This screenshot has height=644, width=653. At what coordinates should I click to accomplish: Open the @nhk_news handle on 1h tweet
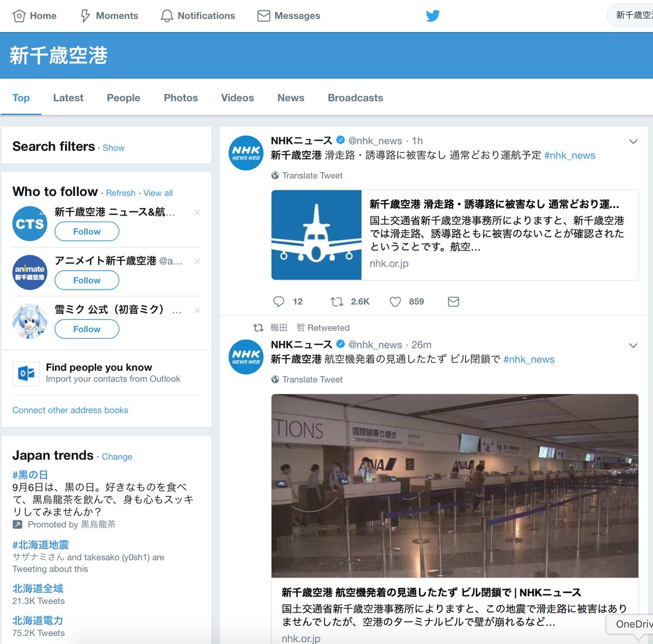point(375,141)
